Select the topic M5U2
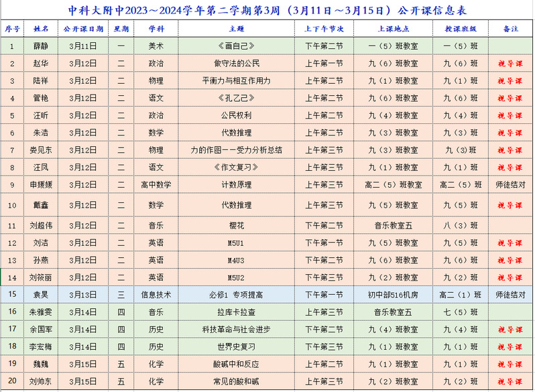This screenshot has width=535, height=392. [237, 277]
